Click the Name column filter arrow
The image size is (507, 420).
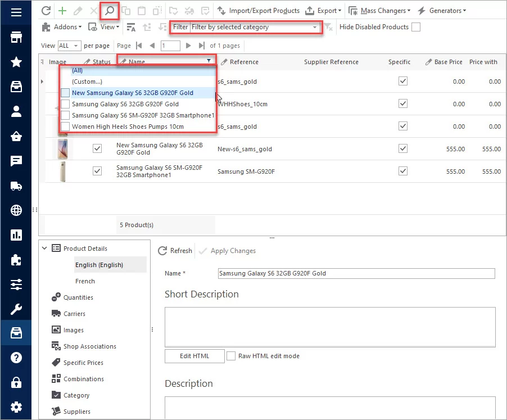(209, 61)
